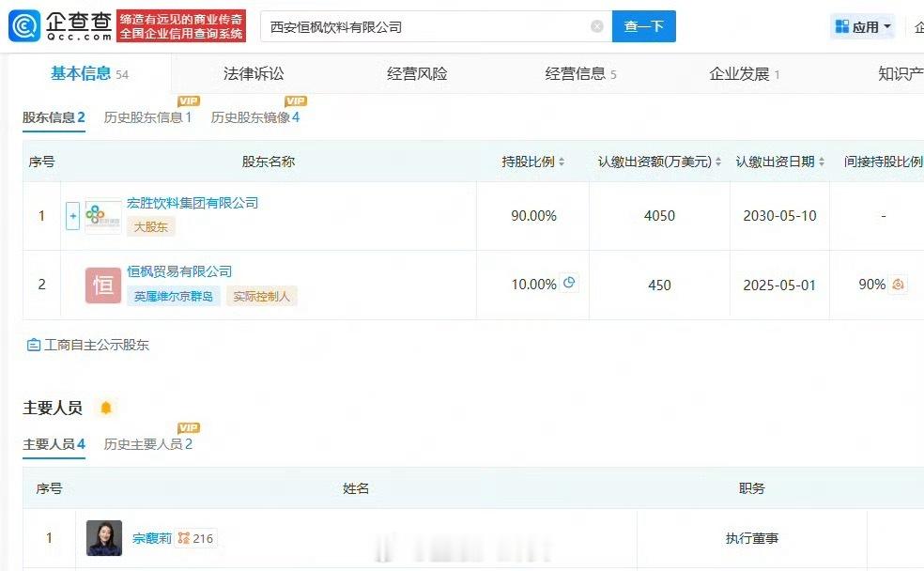924x571 pixels.
Task: Click the 450 capital amount cell
Action: point(659,285)
